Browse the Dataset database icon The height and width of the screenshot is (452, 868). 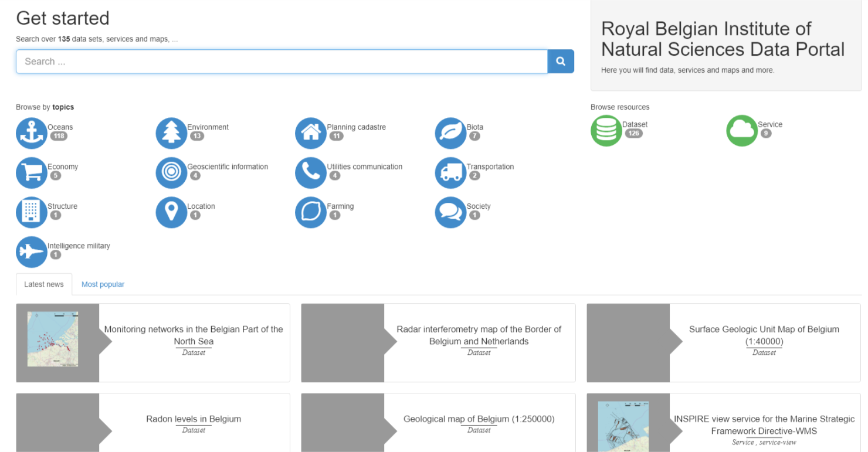pyautogui.click(x=606, y=131)
